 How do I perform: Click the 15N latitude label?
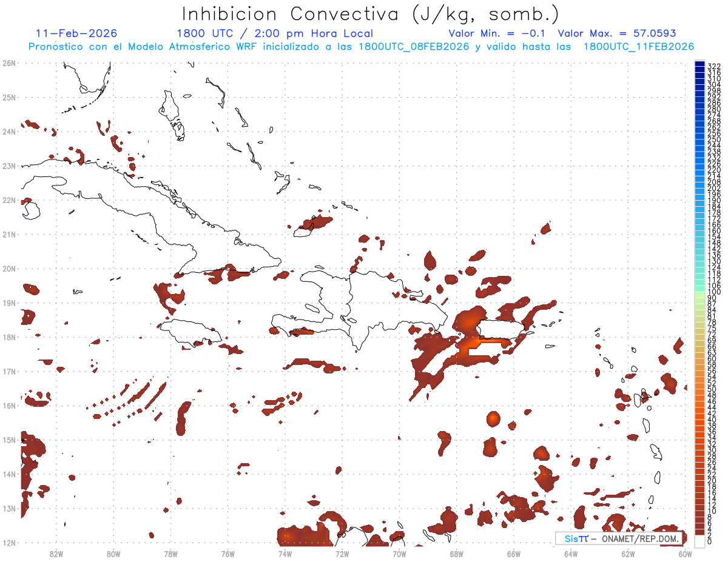[8, 440]
